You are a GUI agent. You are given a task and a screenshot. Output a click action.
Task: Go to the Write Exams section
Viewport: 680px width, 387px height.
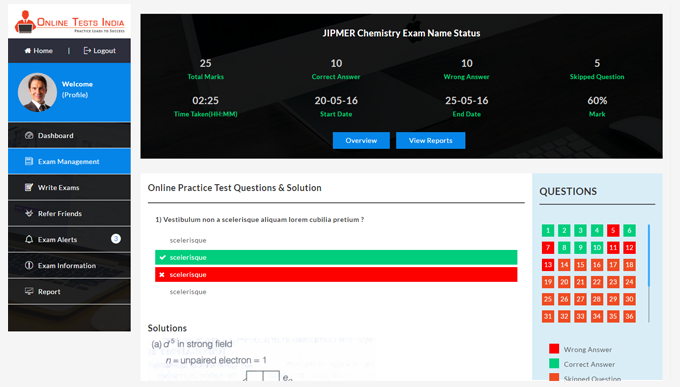tap(69, 187)
